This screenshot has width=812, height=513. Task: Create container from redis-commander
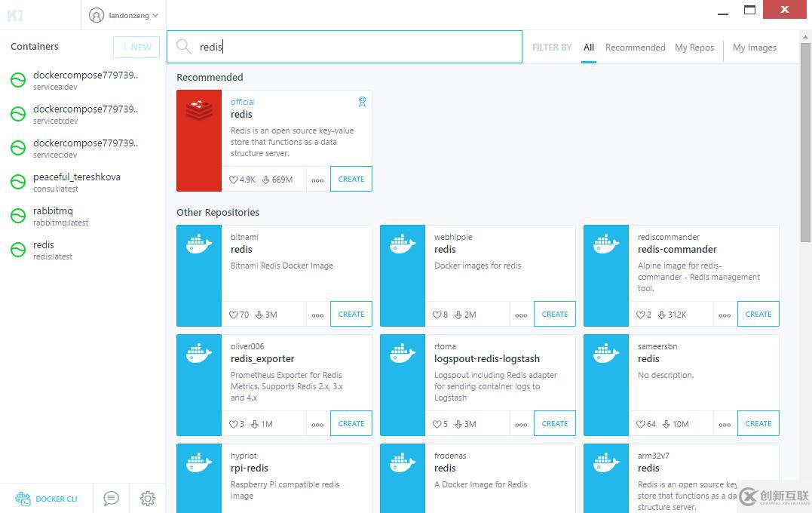[x=758, y=314]
